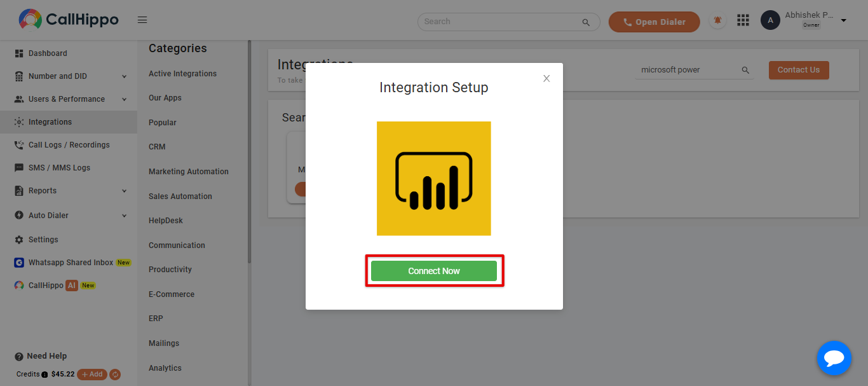
Task: Click the Need Help question icon
Action: point(19,357)
